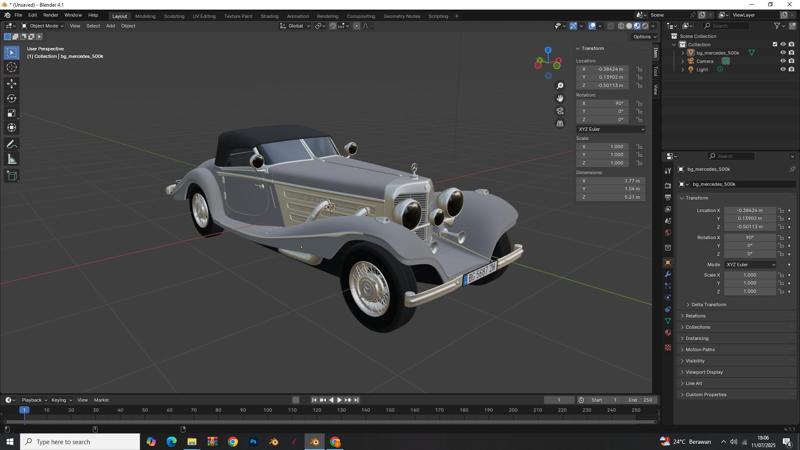800x450 pixels.
Task: Switch to the Modeling workspace tab
Action: point(145,16)
